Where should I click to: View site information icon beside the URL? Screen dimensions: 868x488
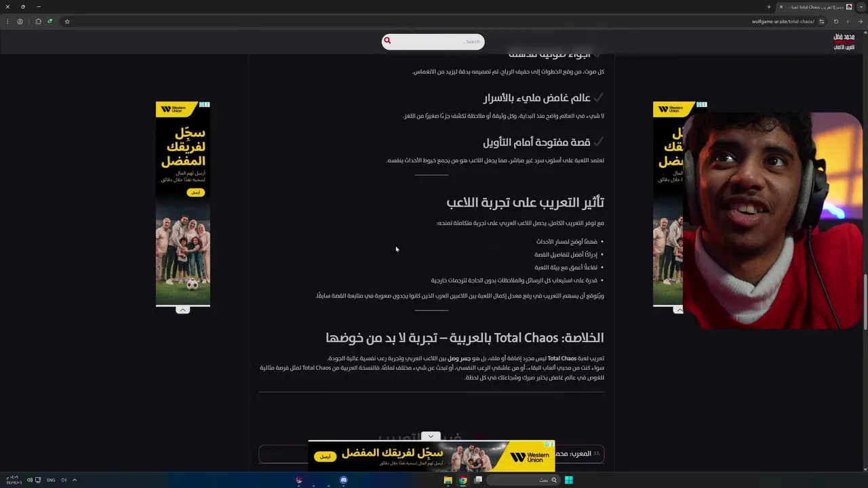click(x=822, y=21)
